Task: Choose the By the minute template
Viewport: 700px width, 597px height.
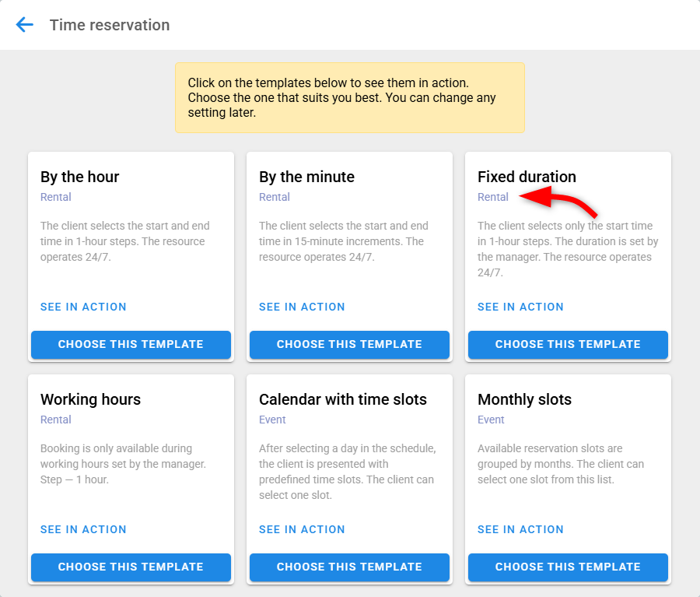Action: [x=349, y=344]
